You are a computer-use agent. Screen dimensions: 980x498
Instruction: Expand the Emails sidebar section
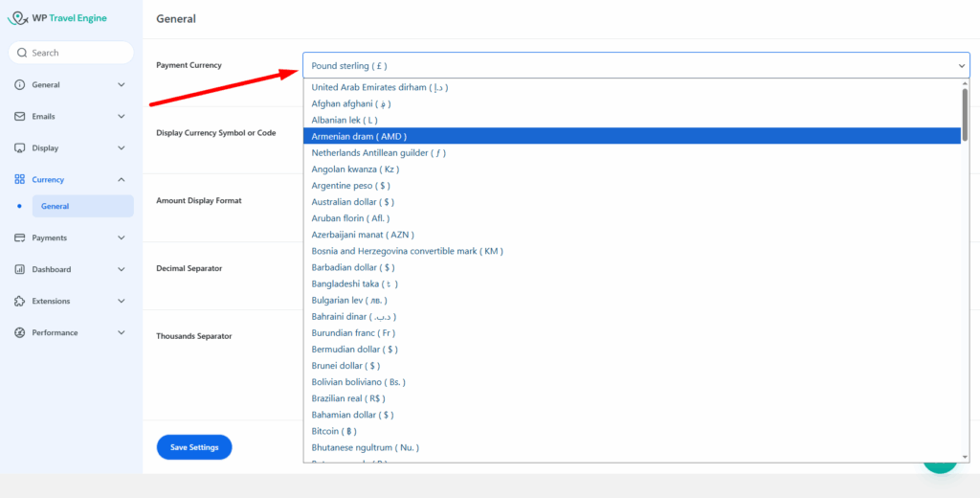[x=121, y=116]
